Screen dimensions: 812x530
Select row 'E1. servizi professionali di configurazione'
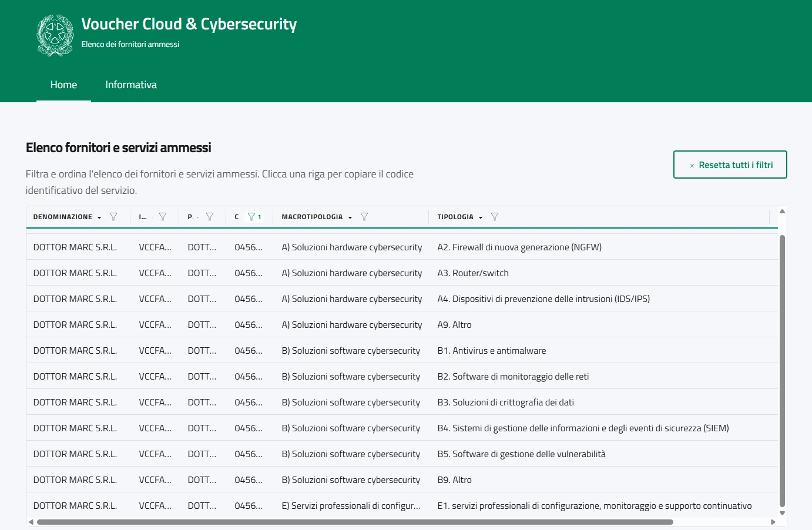402,505
